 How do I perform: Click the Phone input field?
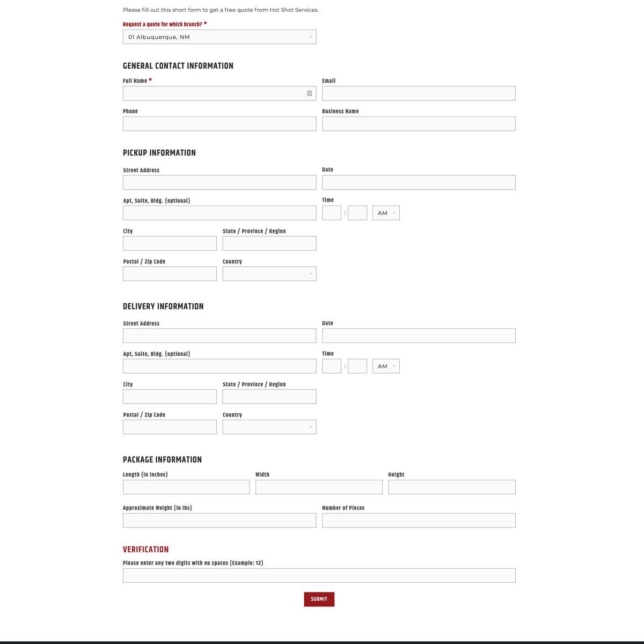tap(219, 123)
